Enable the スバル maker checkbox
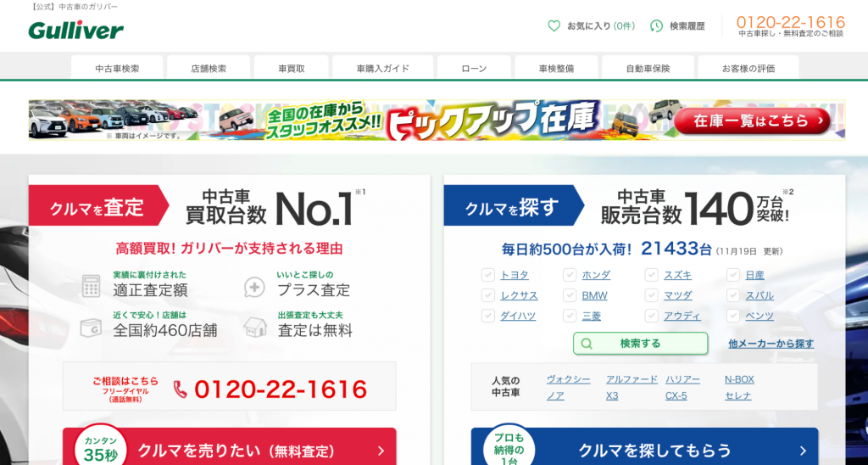The image size is (868, 465). (733, 295)
